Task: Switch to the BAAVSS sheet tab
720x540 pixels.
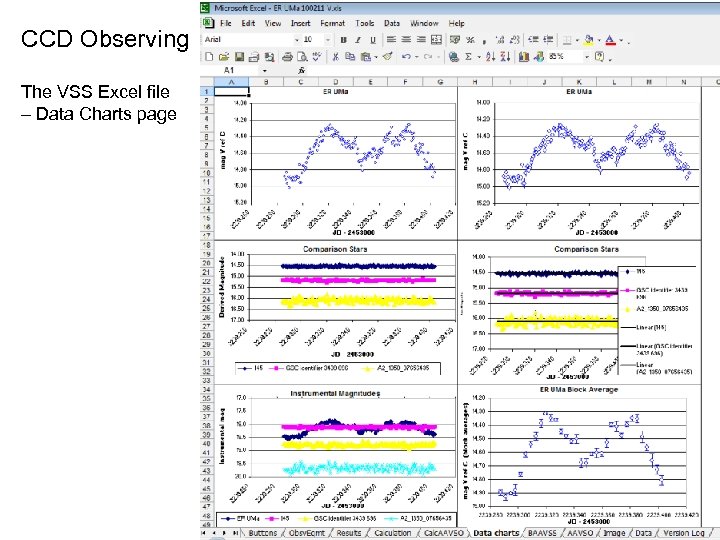Action: click(x=542, y=533)
